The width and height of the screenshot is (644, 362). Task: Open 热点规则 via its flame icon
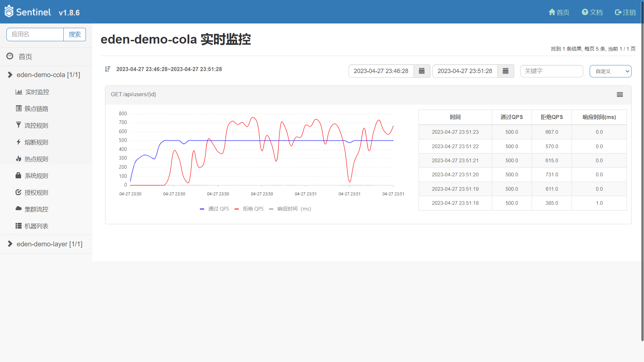[x=18, y=159]
